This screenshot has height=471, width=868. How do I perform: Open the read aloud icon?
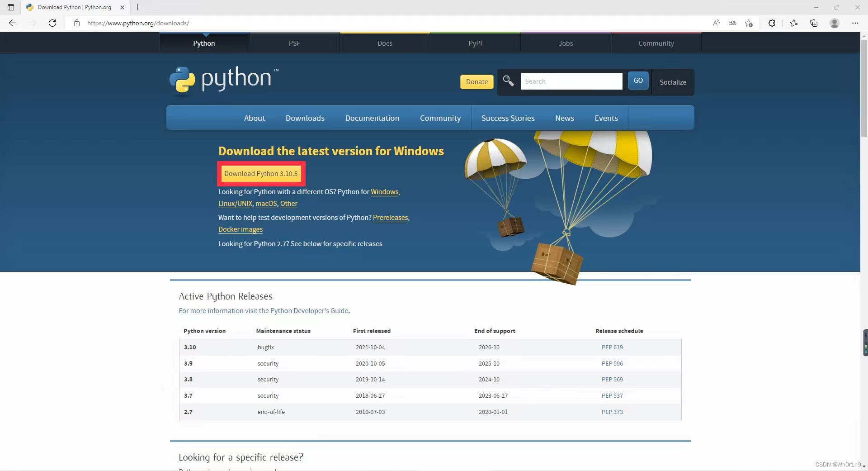coord(716,23)
